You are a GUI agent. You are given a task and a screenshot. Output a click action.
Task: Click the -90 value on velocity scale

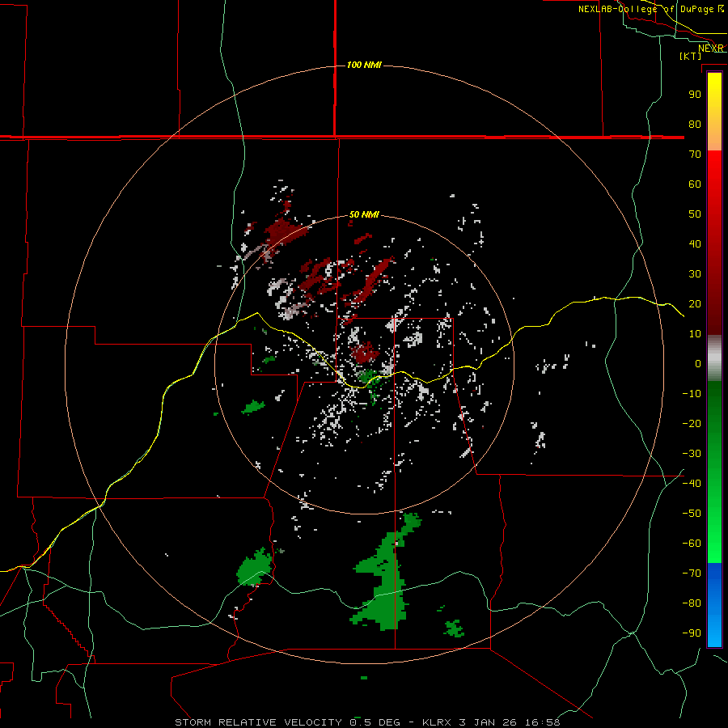692,633
